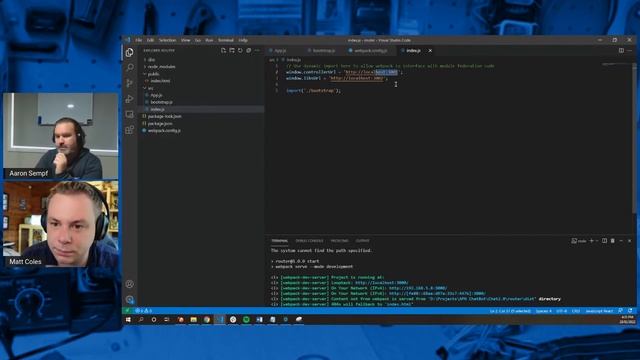Collapse the src folder
The height and width of the screenshot is (360, 640).
pyautogui.click(x=151, y=88)
